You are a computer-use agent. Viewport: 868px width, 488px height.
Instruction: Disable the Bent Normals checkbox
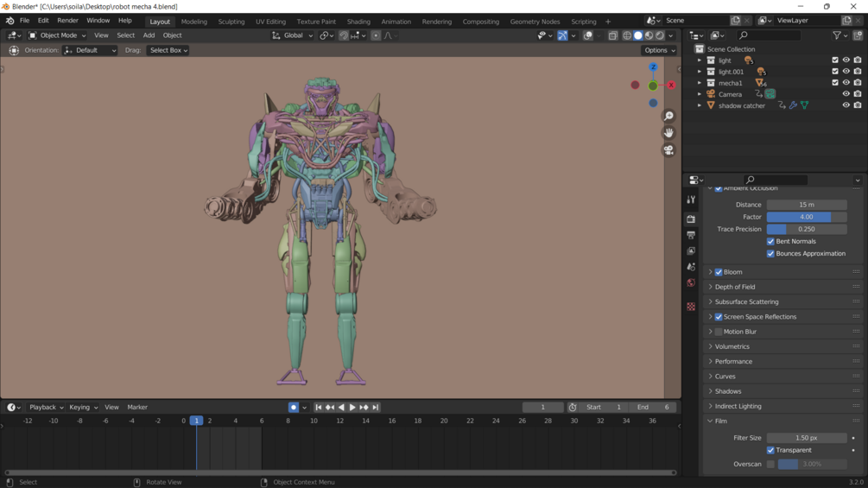tap(771, 242)
